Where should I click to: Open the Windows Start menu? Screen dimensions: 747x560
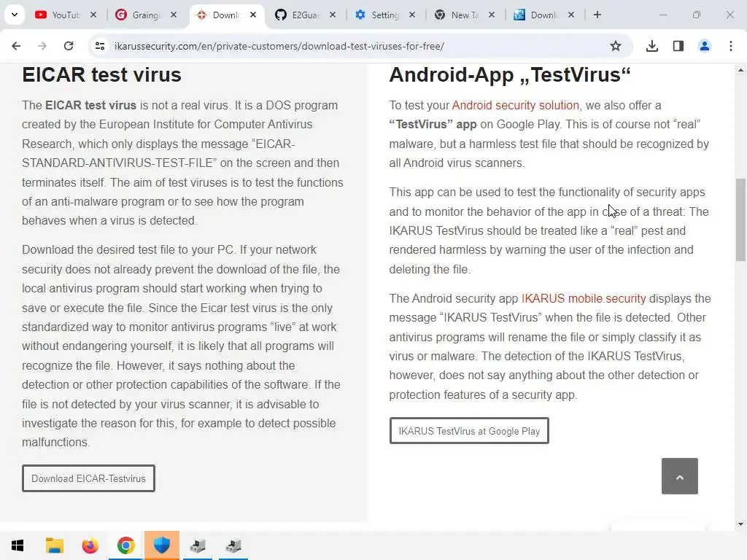pyautogui.click(x=18, y=545)
